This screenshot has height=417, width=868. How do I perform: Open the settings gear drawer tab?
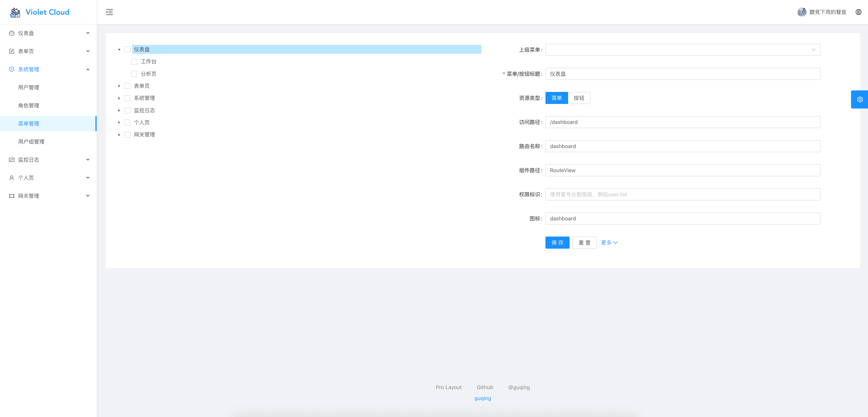pos(860,99)
